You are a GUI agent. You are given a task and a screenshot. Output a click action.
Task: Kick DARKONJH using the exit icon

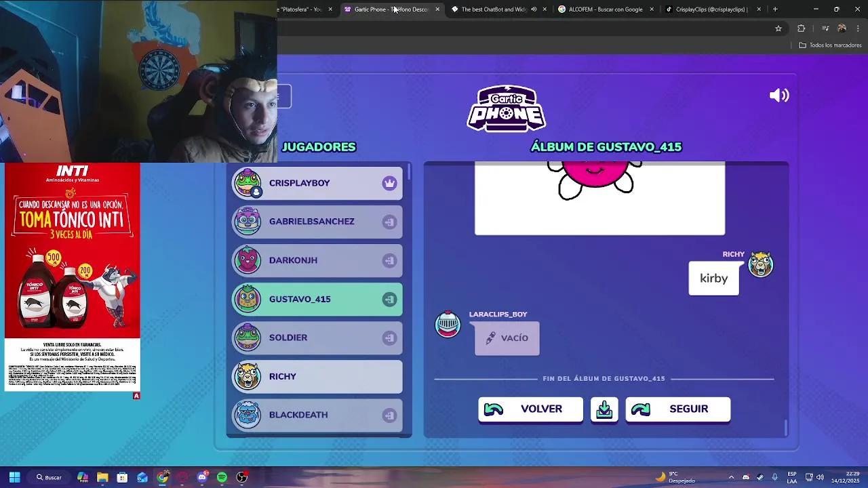389,260
